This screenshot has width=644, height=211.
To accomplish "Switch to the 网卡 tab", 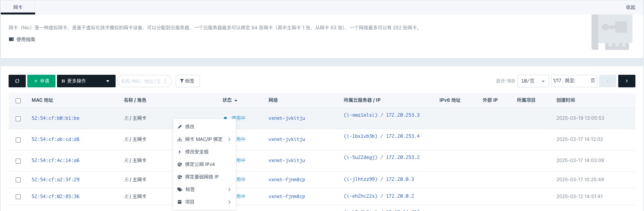I will pos(18,7).
